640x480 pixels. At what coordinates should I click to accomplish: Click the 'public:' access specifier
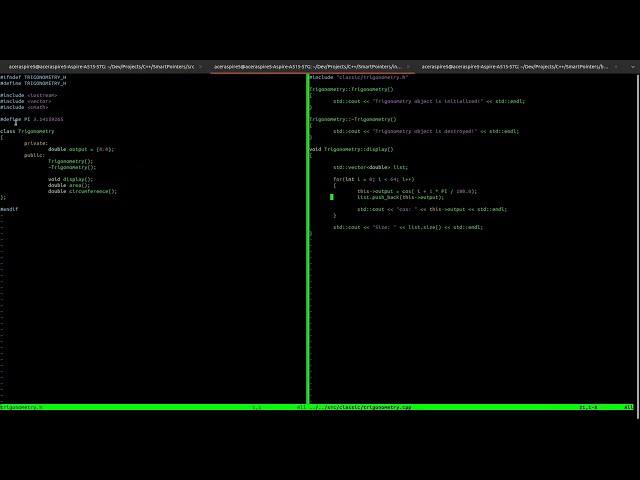click(x=34, y=155)
